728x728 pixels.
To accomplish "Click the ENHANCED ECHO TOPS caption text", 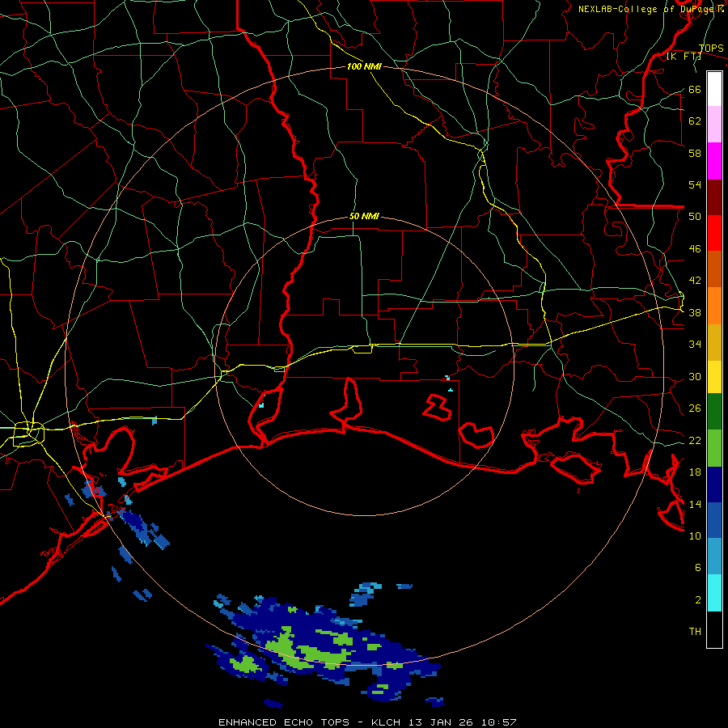I will pyautogui.click(x=284, y=722).
